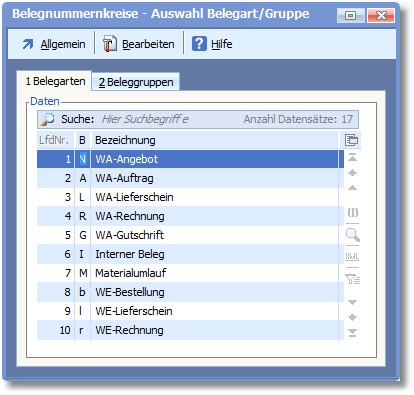Select the WA-Rechnung row

coord(190,216)
